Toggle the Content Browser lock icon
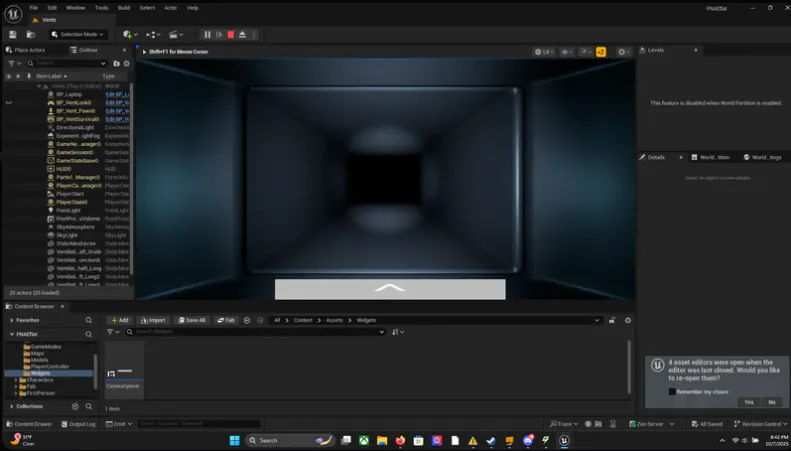 612,320
